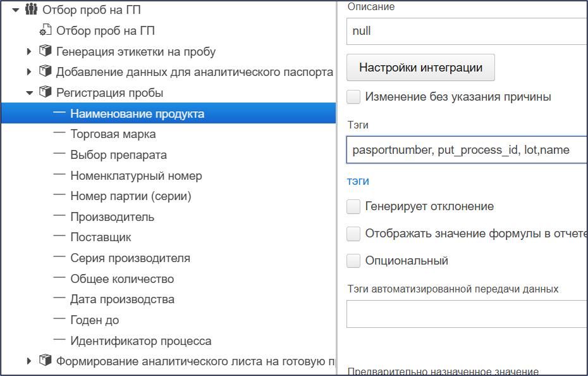Choose Дата производства in the tree
588x376 pixels.
pyautogui.click(x=122, y=299)
